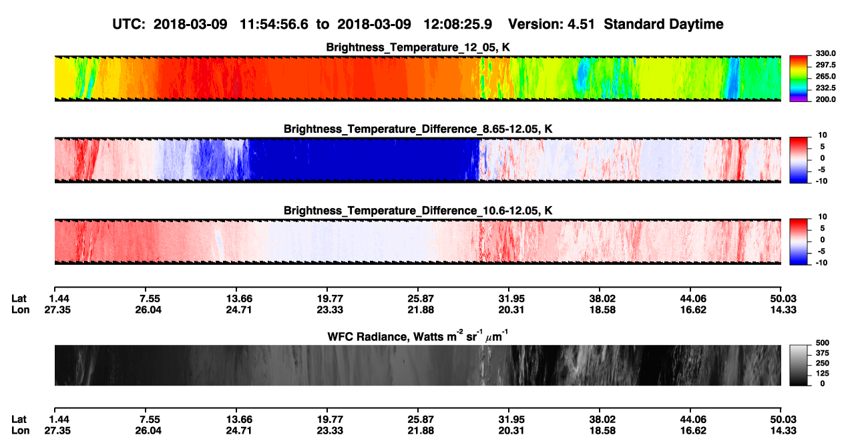The height and width of the screenshot is (445, 868).
Task: Click the Lon axis label under the WFC Radiance panel
Action: [x=19, y=430]
